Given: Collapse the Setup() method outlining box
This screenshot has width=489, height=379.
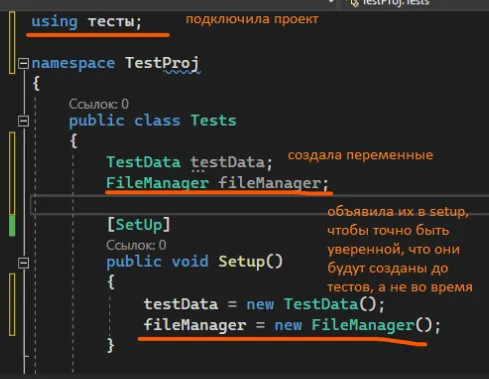Looking at the screenshot, I should pos(23,263).
